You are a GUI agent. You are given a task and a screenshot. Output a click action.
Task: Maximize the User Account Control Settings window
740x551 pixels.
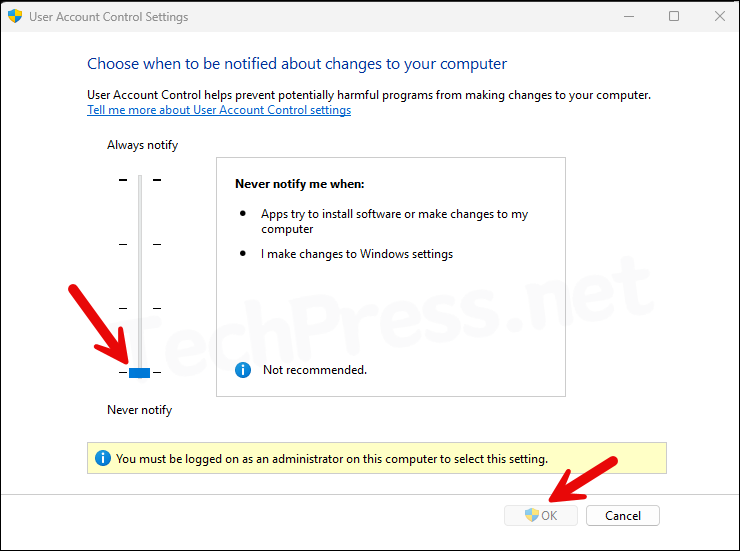(674, 17)
